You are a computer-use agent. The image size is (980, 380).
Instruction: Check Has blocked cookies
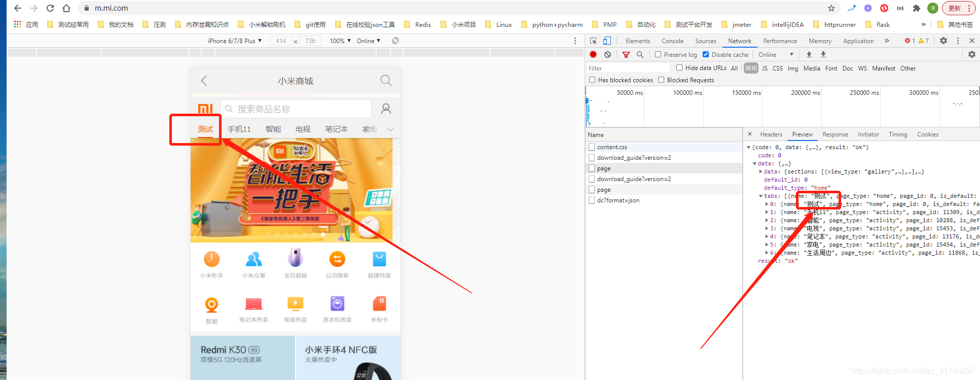click(592, 80)
